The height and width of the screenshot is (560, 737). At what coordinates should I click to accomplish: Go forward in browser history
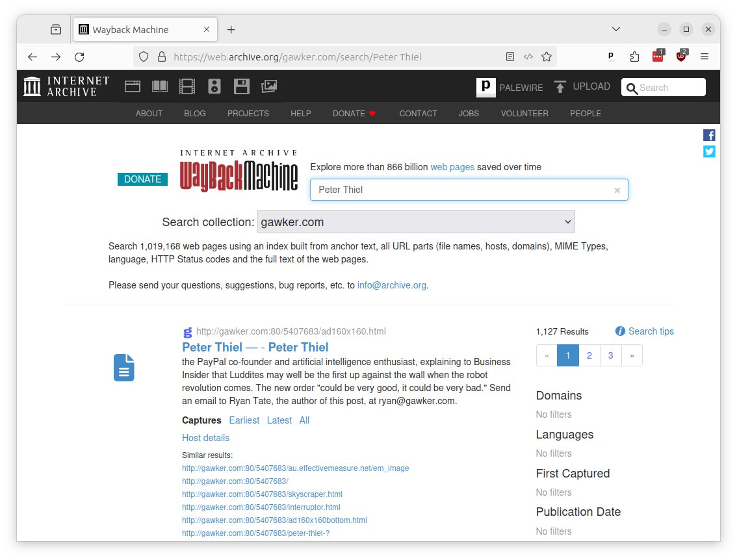point(56,57)
